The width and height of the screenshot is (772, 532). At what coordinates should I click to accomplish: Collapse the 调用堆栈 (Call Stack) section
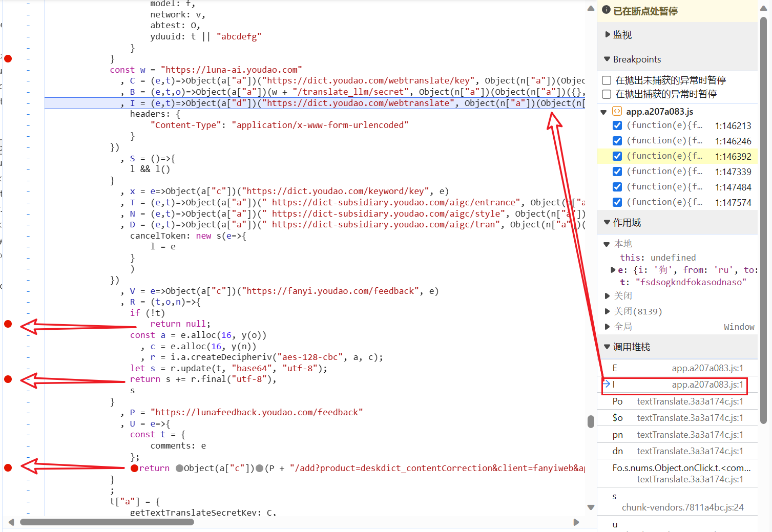[x=608, y=347]
